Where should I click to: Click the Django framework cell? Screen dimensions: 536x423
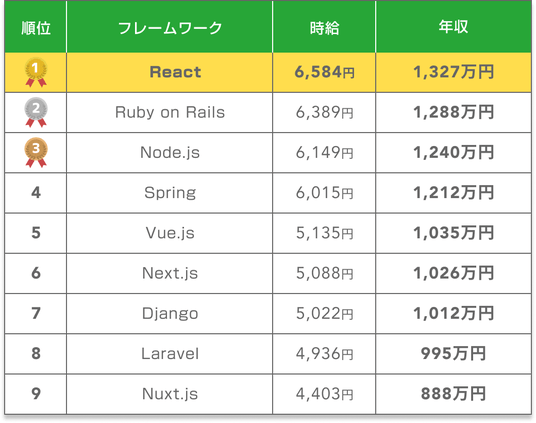click(x=170, y=314)
